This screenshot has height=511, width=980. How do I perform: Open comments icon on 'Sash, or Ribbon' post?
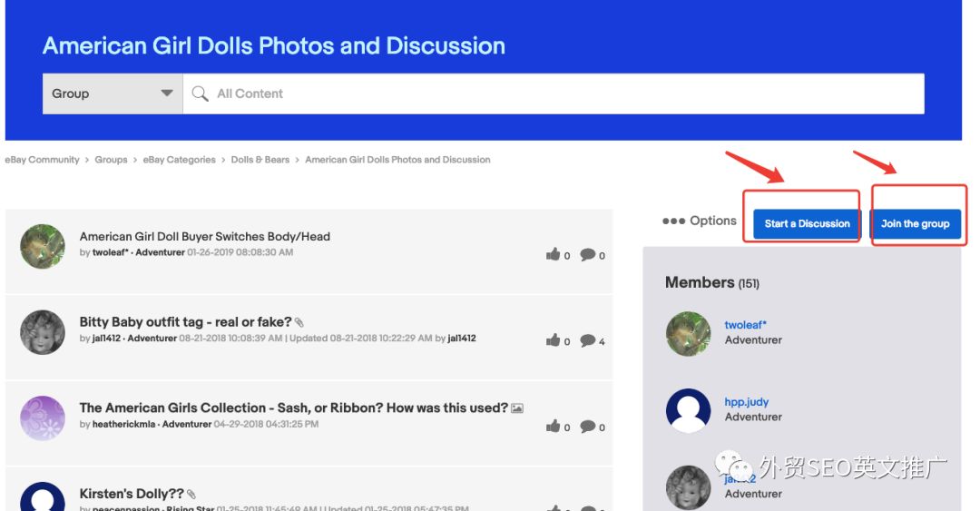tap(587, 426)
